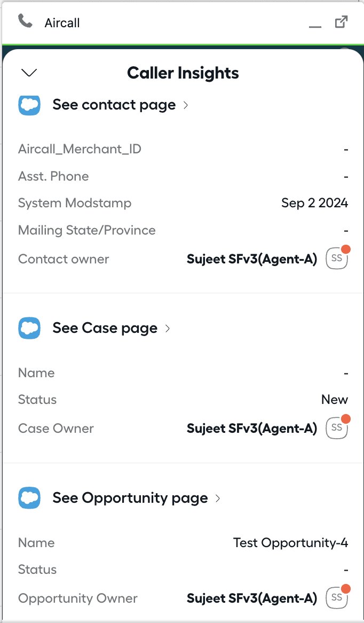
Task: Click Test Opportunity-4 name value
Action: [x=290, y=543]
